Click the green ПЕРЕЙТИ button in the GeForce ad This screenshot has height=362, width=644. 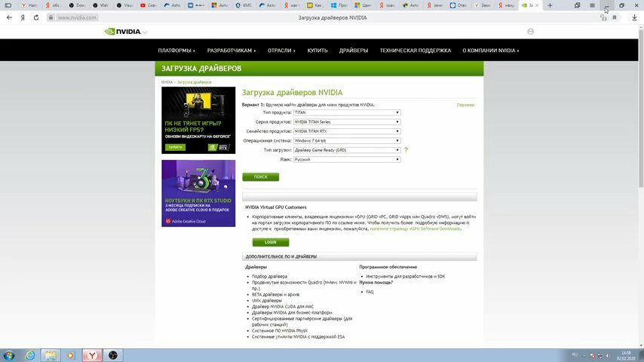[x=176, y=147]
